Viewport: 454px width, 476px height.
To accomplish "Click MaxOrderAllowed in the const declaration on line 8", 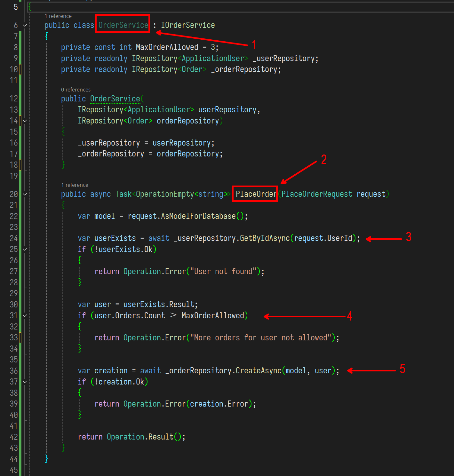I will pos(167,47).
